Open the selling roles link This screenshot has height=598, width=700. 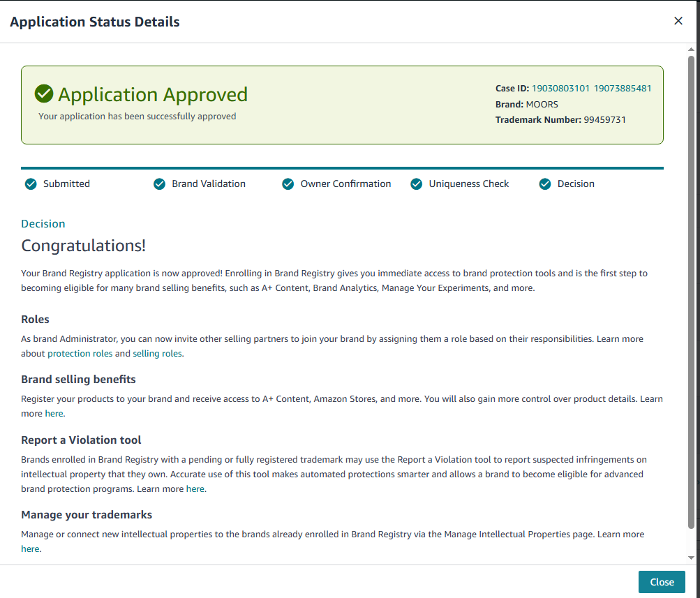157,354
